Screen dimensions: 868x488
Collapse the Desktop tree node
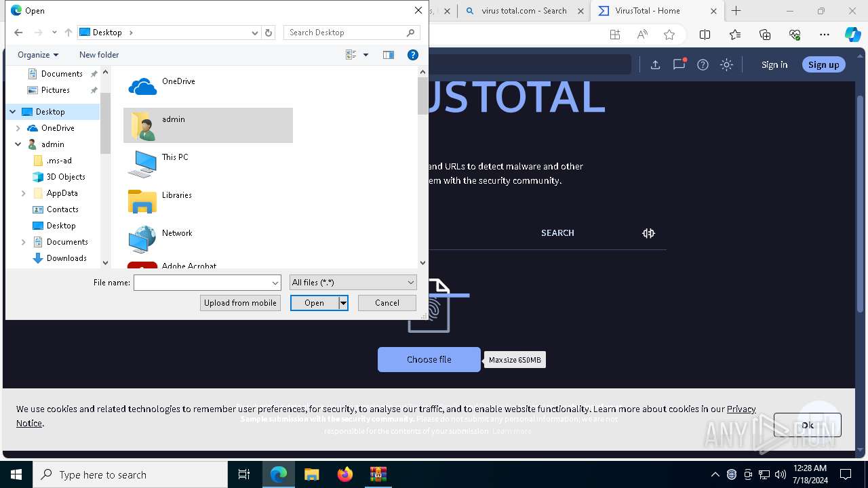(13, 112)
